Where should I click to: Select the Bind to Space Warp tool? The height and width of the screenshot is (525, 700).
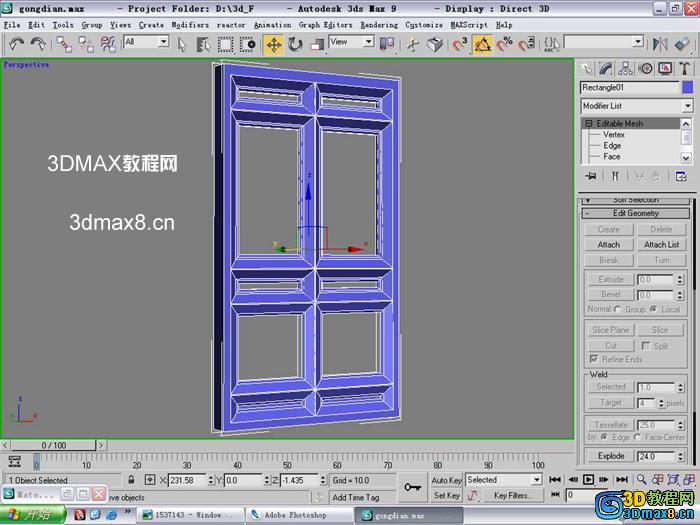click(x=108, y=44)
